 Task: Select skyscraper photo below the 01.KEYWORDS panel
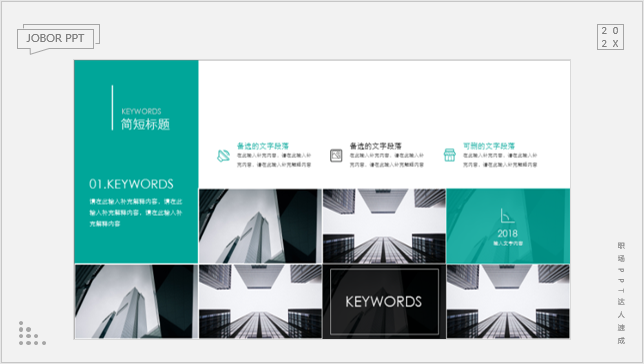coord(136,302)
